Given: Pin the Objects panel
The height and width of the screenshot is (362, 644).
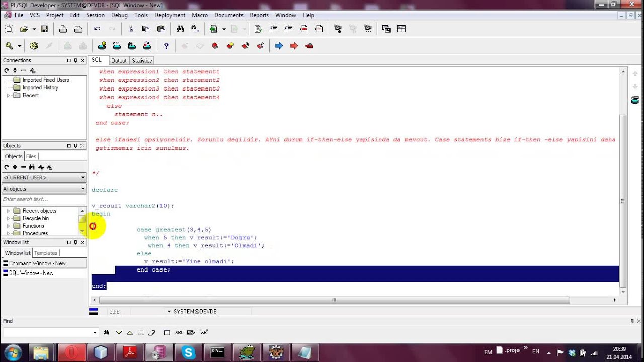Looking at the screenshot, I should tap(76, 146).
